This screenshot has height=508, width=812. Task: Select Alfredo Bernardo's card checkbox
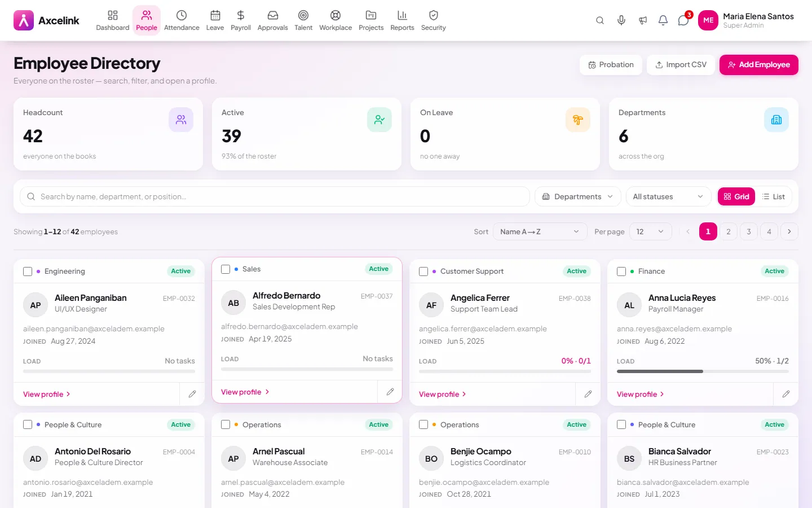(226, 269)
